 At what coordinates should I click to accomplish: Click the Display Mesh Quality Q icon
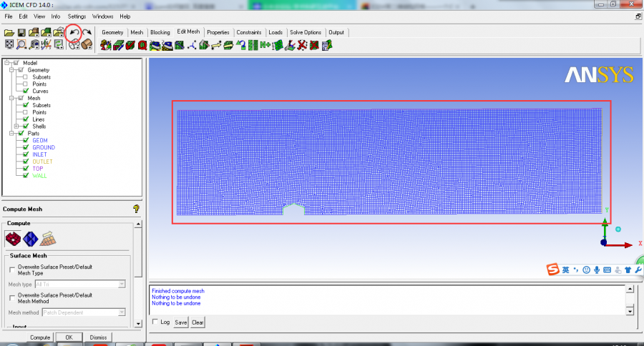point(142,45)
